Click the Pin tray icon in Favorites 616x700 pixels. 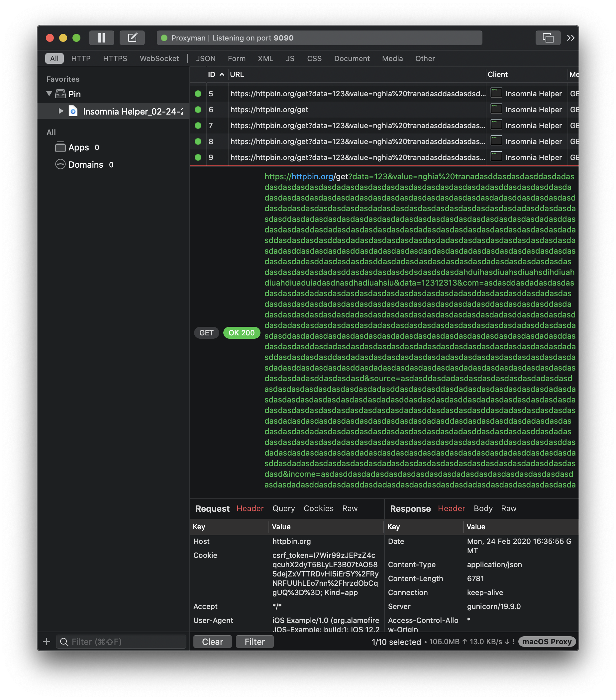pos(60,94)
